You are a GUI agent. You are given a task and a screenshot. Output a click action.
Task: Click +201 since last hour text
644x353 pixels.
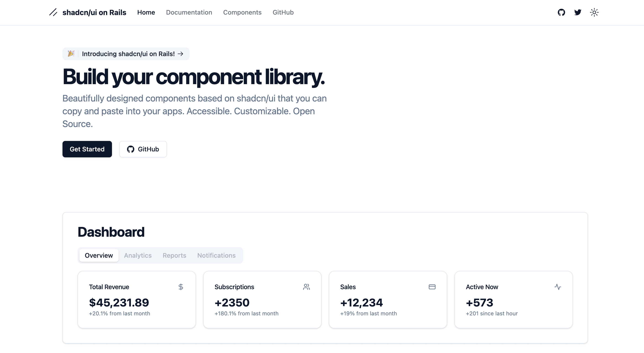491,313
